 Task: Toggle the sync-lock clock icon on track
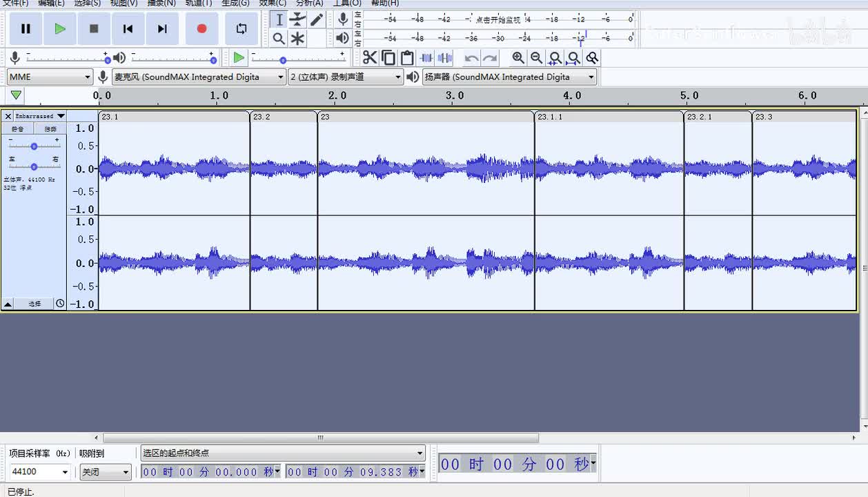point(60,304)
